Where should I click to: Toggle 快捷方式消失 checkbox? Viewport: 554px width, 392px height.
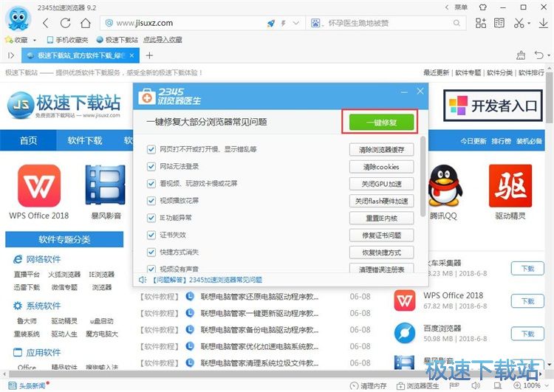(151, 252)
